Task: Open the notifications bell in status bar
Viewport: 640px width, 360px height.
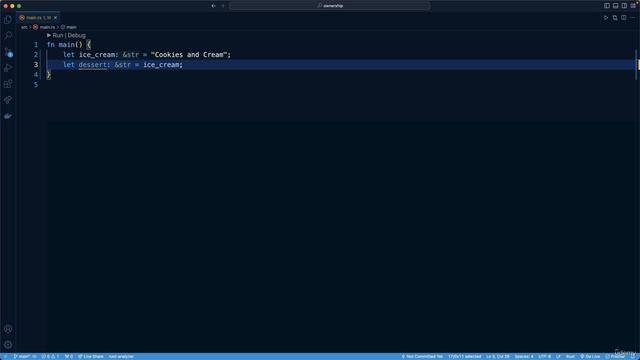Action: click(633, 356)
